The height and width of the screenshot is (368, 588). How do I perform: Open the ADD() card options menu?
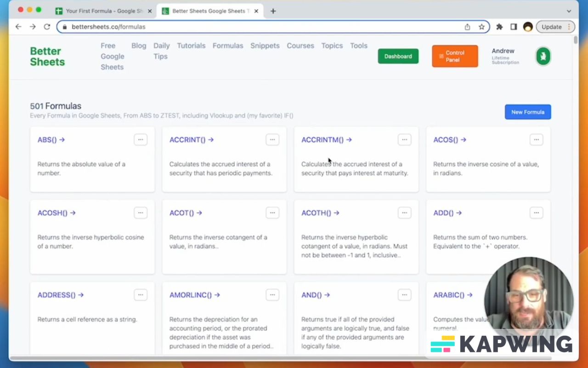[x=536, y=213]
